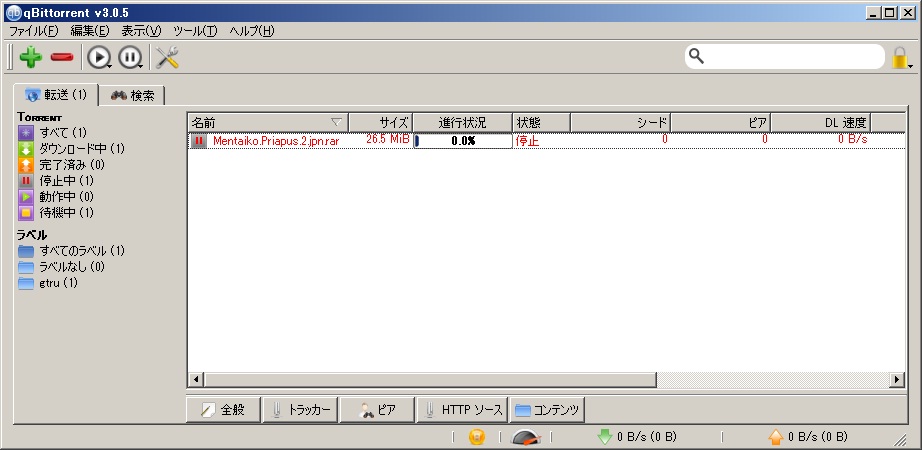Click right arrow of horizontal scrollbar
This screenshot has height=450, width=922.
pos(896,379)
